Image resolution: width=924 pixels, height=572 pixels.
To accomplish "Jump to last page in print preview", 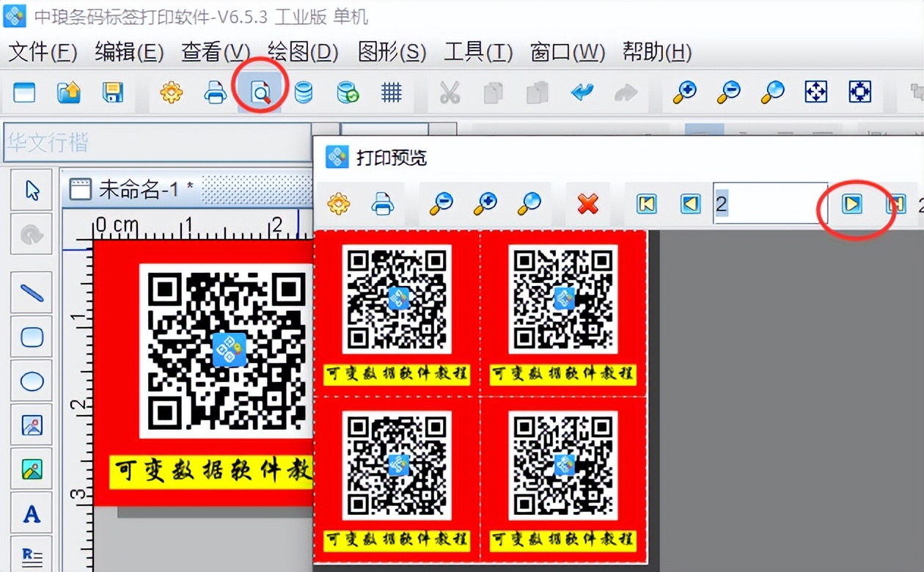I will click(x=895, y=203).
